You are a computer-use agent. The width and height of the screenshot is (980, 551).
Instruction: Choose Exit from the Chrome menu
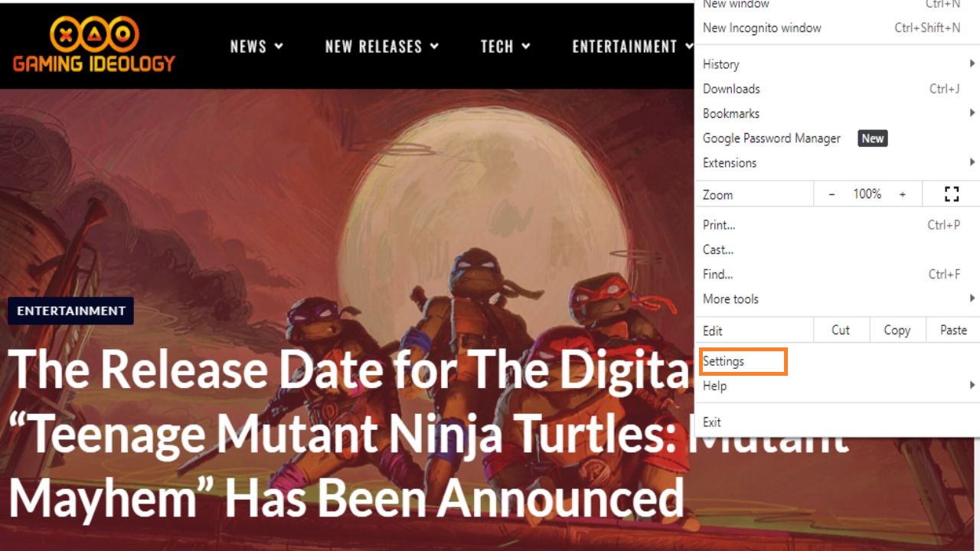tap(836, 422)
